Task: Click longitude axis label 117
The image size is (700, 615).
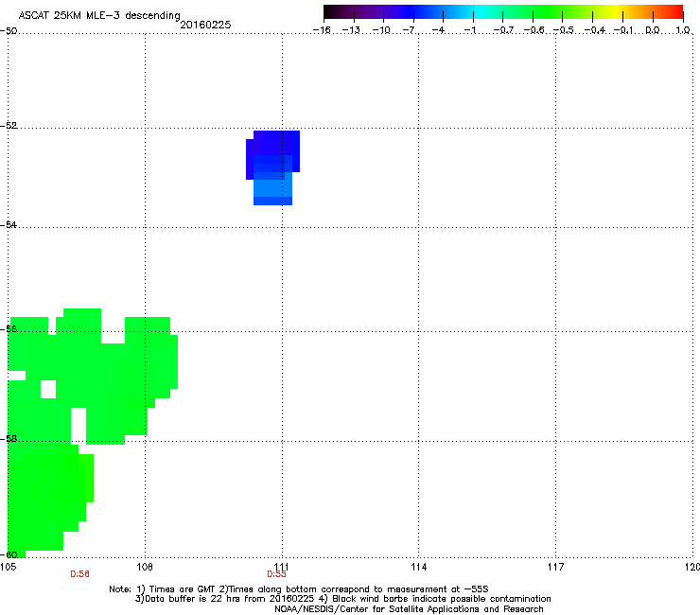Action: point(555,567)
